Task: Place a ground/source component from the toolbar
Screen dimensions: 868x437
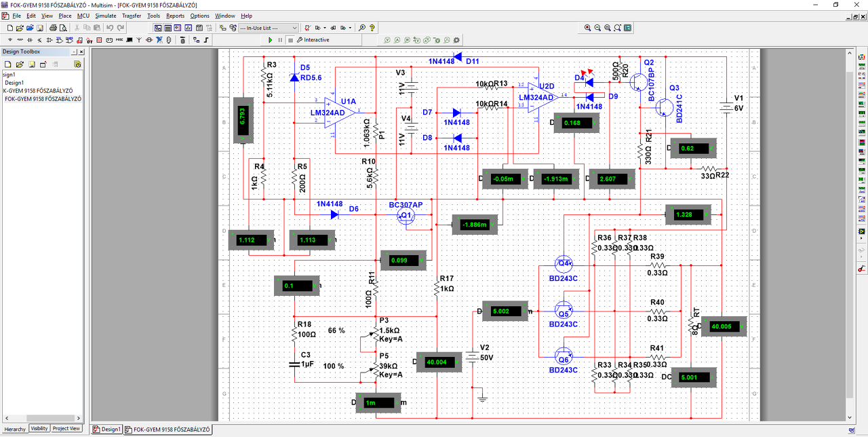Action: click(9, 40)
